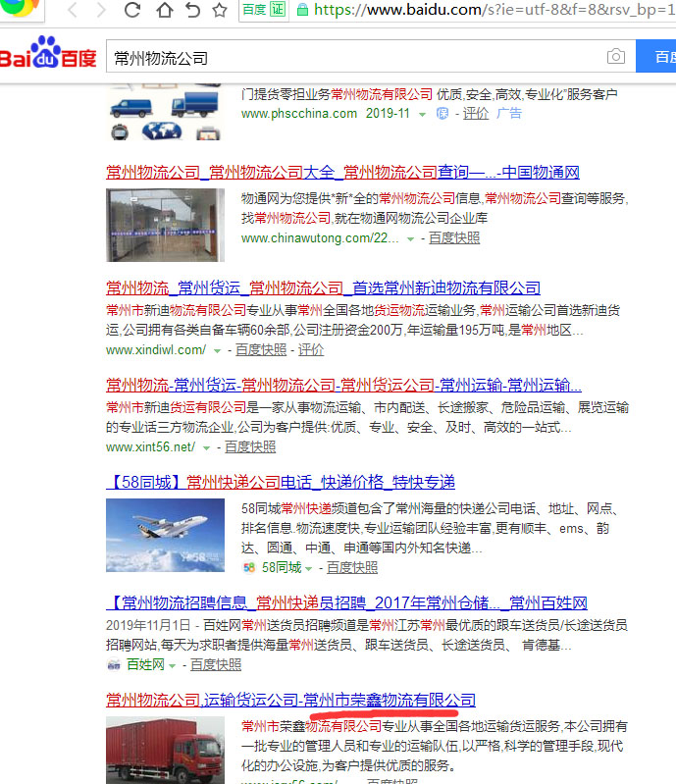This screenshot has height=784, width=676.
Task: Click the green lock security icon
Action: [x=302, y=12]
